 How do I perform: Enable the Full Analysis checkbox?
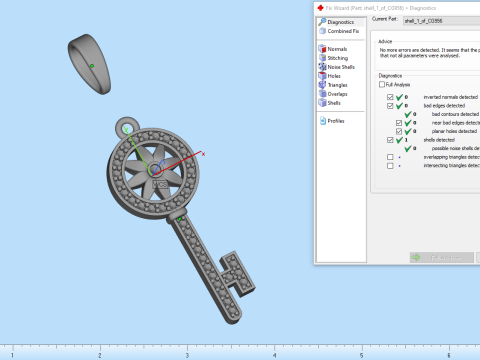coord(382,84)
